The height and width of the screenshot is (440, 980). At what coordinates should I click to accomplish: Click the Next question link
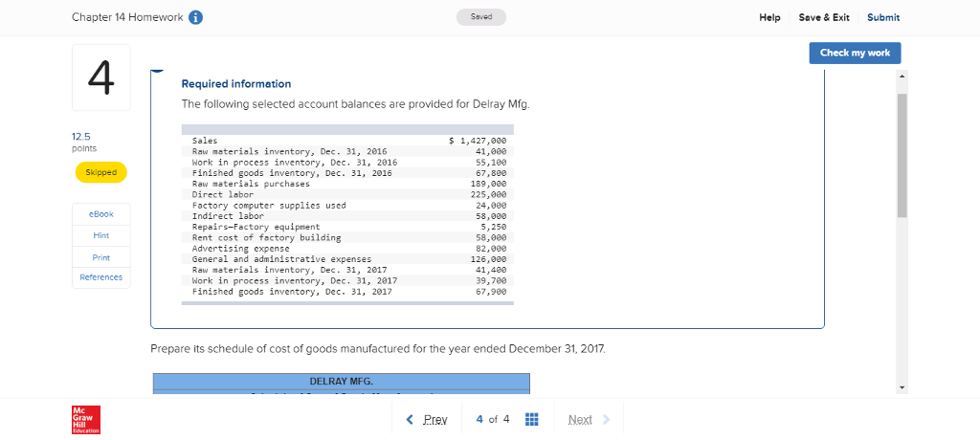pyautogui.click(x=589, y=419)
